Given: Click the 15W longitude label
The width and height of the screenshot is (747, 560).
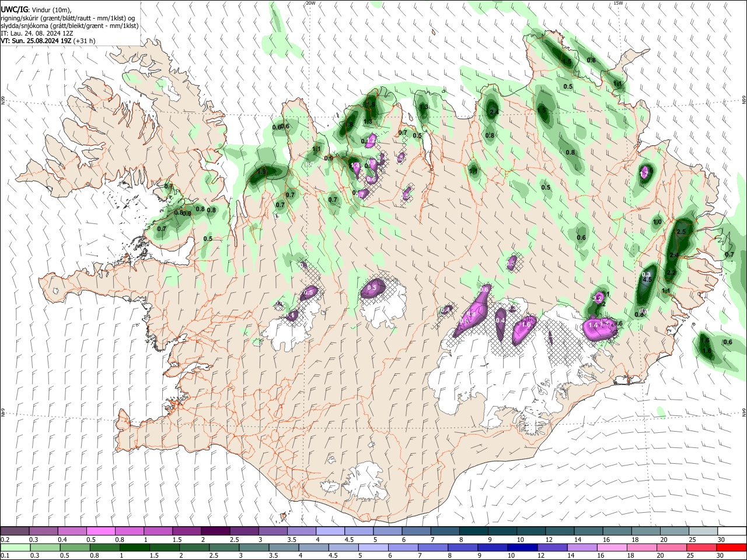Looking at the screenshot, I should pyautogui.click(x=618, y=3).
